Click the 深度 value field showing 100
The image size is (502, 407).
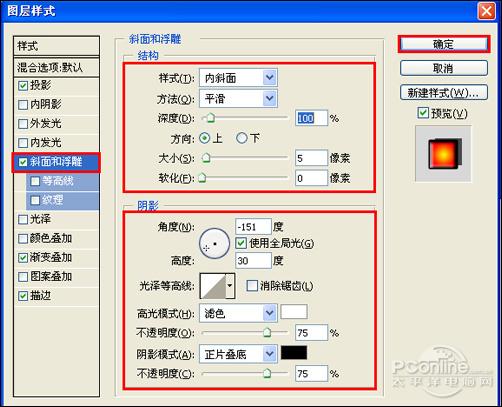(x=311, y=118)
